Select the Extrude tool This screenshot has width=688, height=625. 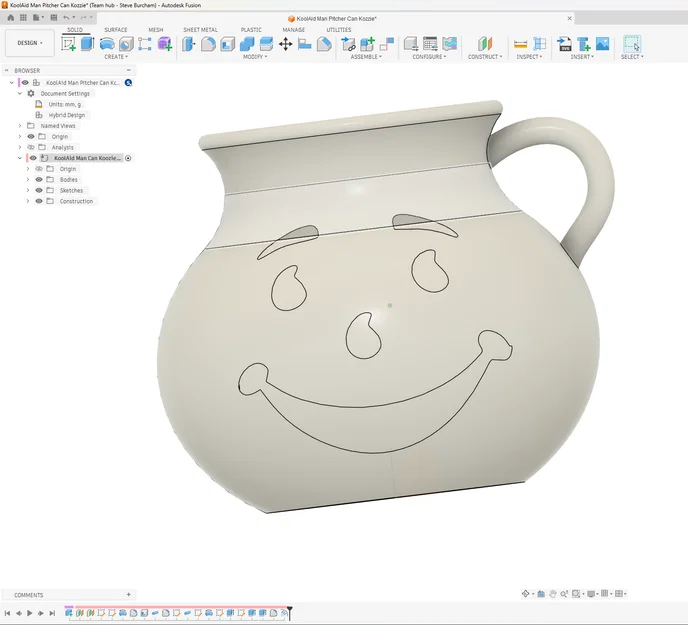87,44
